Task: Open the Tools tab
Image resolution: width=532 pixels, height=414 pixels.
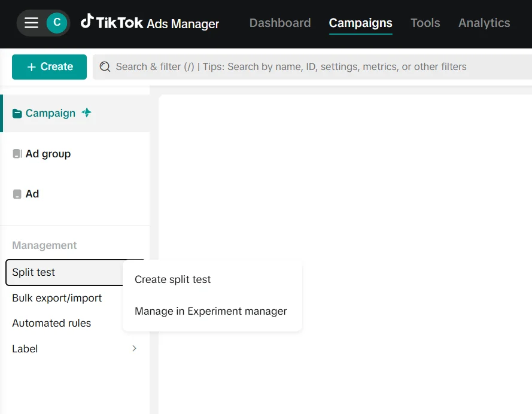Action: pos(425,23)
